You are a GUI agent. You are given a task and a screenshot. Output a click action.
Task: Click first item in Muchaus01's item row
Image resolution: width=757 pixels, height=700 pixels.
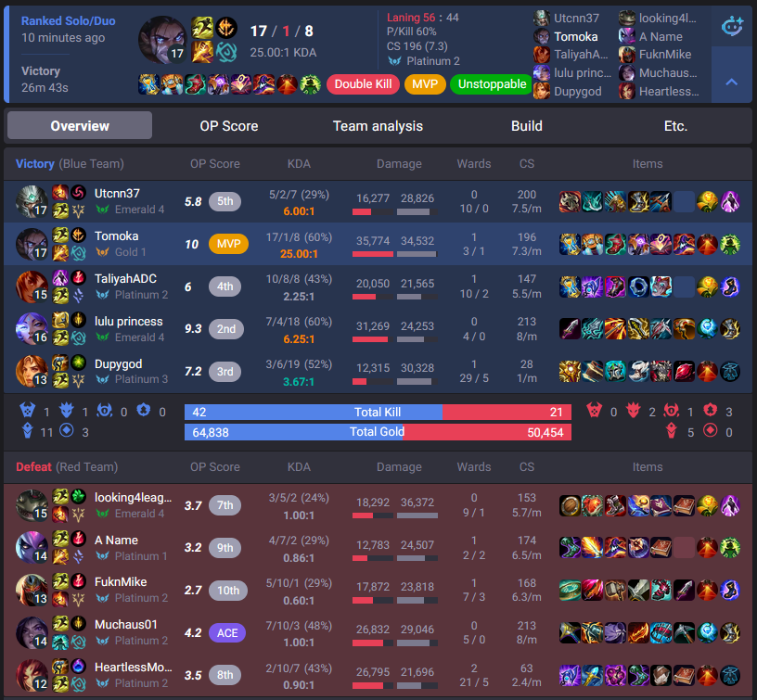coord(570,633)
